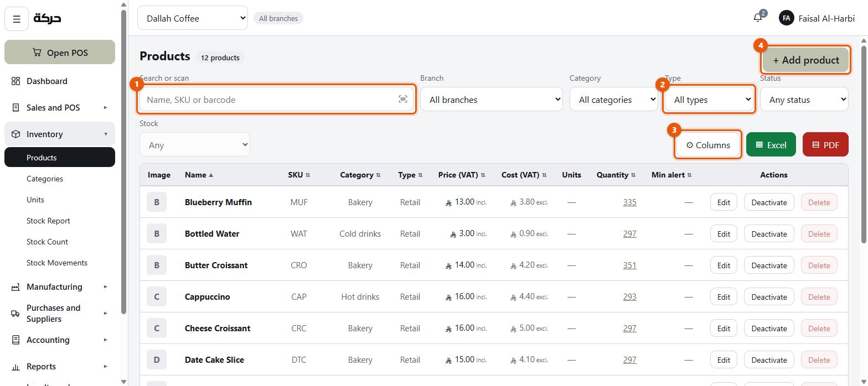Click the Open POS button
This screenshot has width=868, height=386.
(x=60, y=53)
